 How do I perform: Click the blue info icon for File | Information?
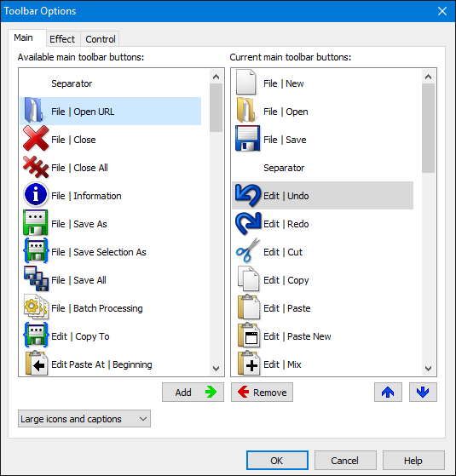click(x=36, y=195)
